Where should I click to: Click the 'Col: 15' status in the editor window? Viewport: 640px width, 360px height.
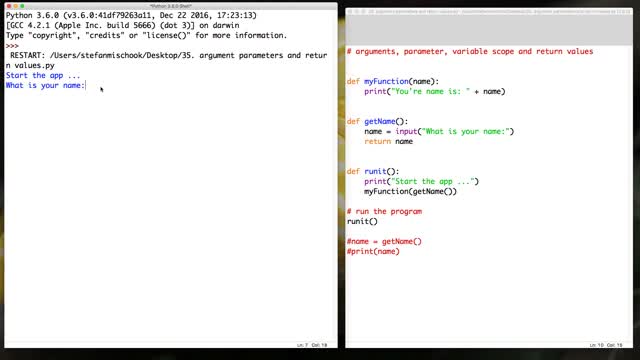[x=615, y=345]
